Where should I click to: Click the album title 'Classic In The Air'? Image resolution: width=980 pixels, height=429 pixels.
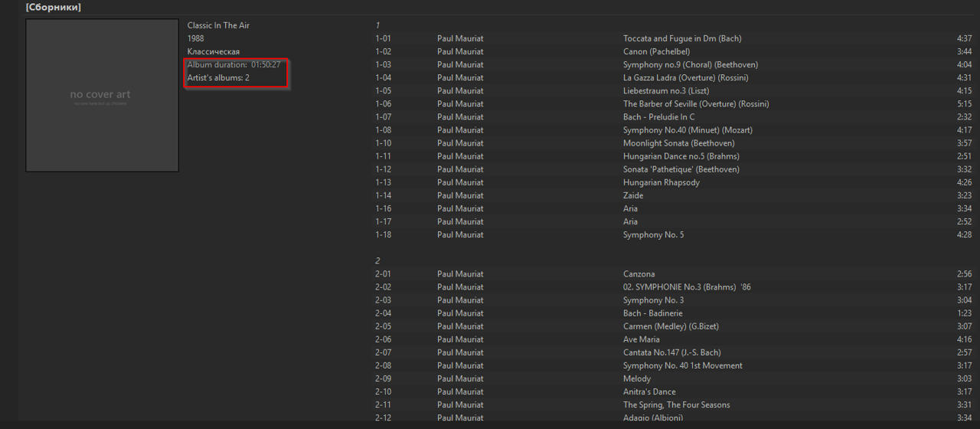[218, 25]
